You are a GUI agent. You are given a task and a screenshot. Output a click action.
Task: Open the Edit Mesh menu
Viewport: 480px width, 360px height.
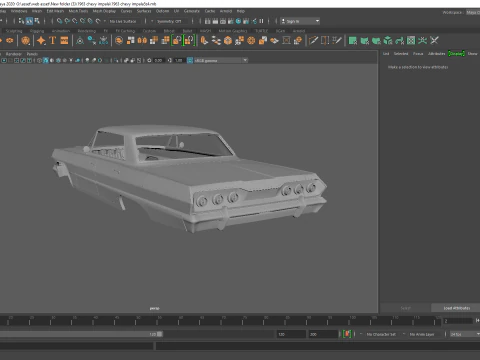55,11
